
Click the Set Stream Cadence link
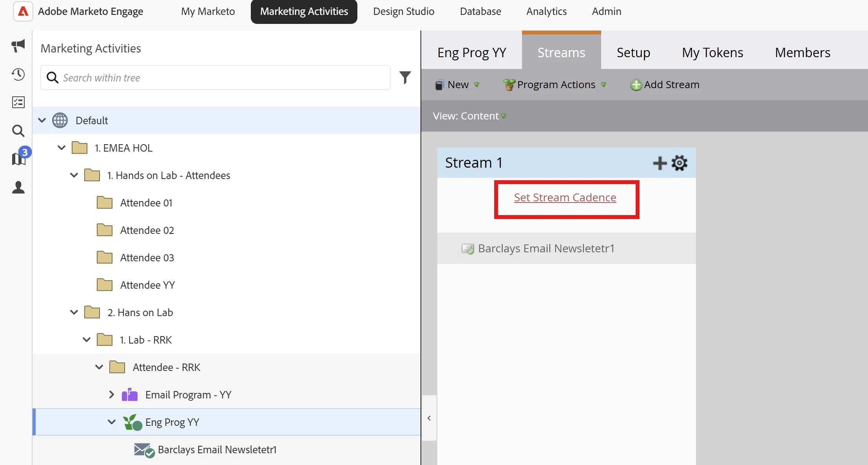click(x=565, y=197)
